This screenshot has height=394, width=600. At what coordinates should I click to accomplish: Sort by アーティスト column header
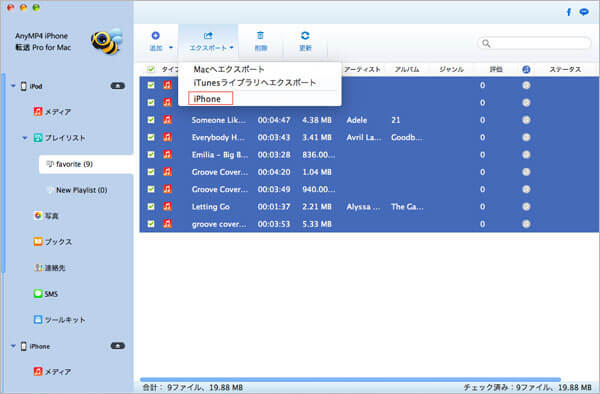pyautogui.click(x=362, y=69)
